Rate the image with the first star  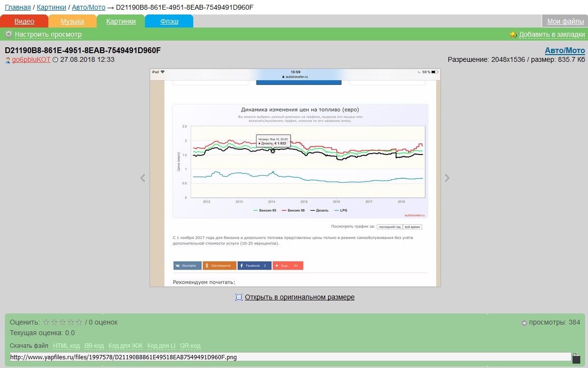pyautogui.click(x=46, y=322)
